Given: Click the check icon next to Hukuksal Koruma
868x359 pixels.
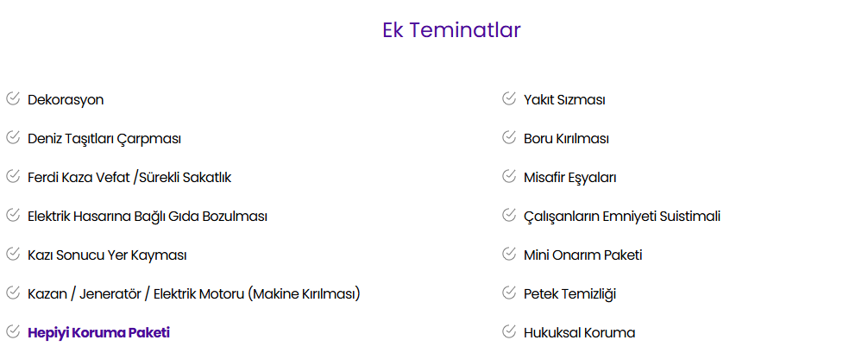Looking at the screenshot, I should coord(509,331).
